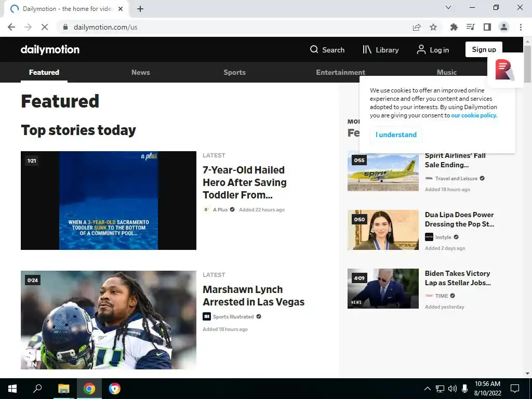Image resolution: width=532 pixels, height=399 pixels.
Task: Open the Extensions puzzle icon
Action: click(x=454, y=27)
